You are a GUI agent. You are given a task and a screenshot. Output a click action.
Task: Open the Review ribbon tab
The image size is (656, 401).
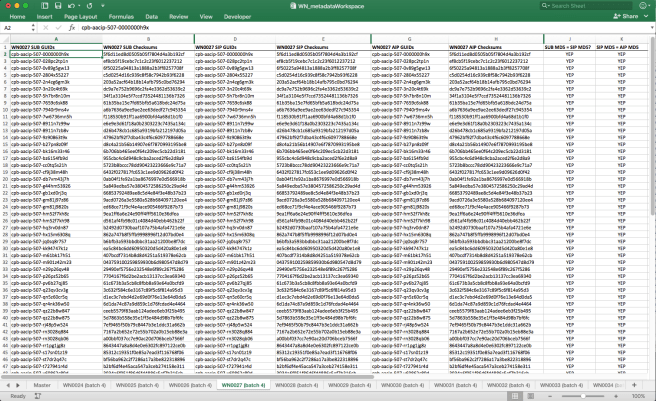click(x=179, y=17)
